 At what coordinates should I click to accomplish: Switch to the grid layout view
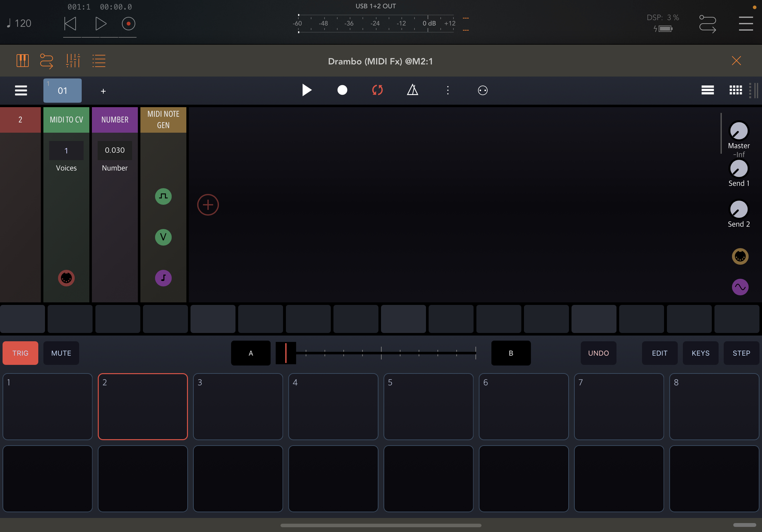point(736,90)
